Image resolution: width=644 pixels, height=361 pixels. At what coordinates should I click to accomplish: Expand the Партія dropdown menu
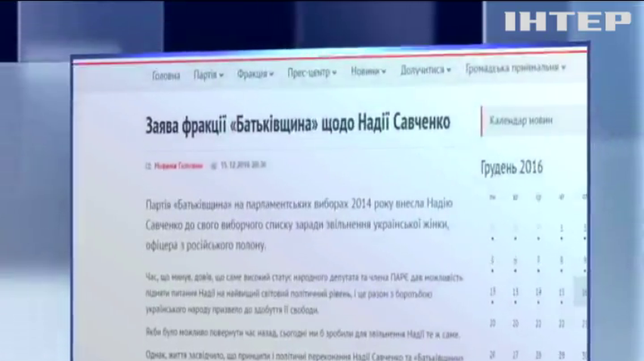point(208,74)
